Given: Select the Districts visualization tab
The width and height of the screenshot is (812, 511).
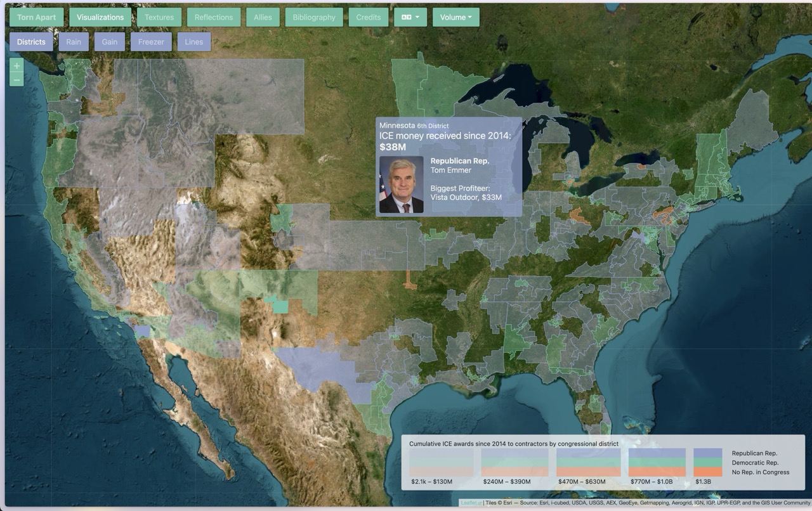Looking at the screenshot, I should tap(31, 42).
